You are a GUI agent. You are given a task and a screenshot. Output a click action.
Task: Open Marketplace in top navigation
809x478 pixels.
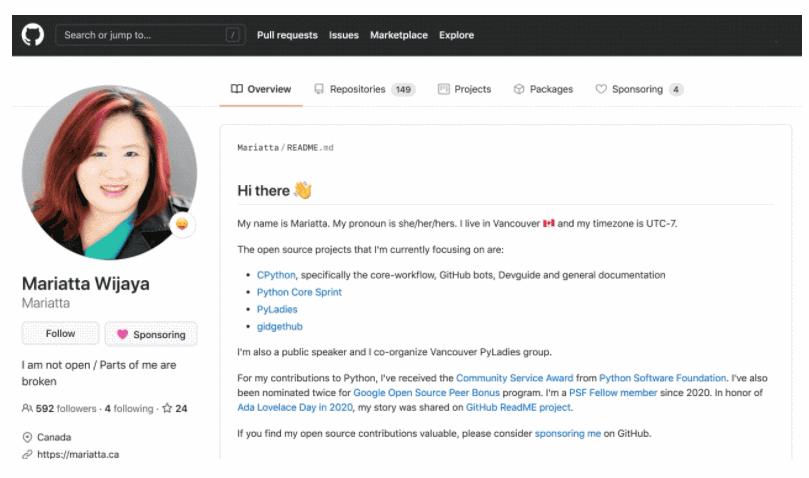coord(399,35)
